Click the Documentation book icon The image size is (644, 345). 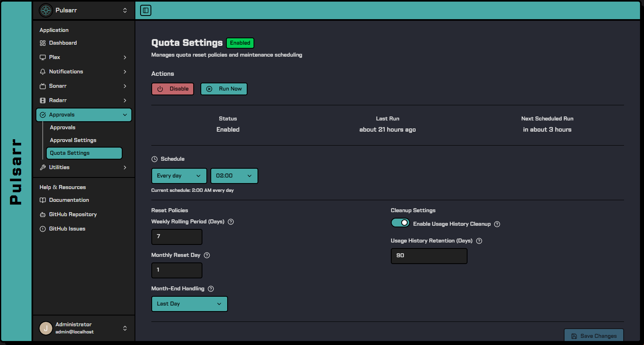coord(43,200)
